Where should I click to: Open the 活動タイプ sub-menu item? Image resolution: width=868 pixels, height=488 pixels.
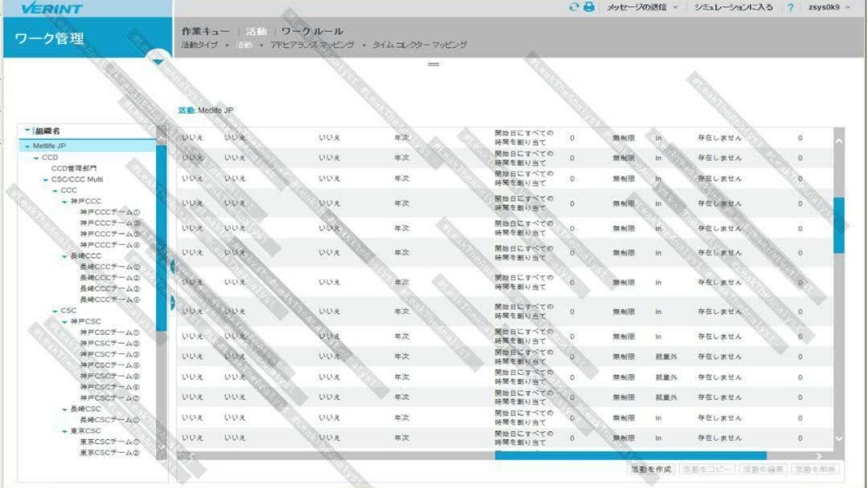(199, 45)
